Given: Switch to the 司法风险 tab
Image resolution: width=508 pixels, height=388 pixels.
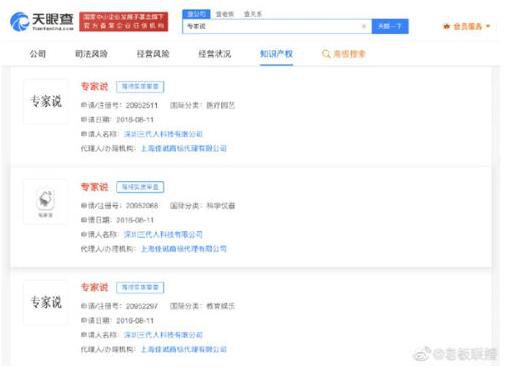Looking at the screenshot, I should click(91, 54).
